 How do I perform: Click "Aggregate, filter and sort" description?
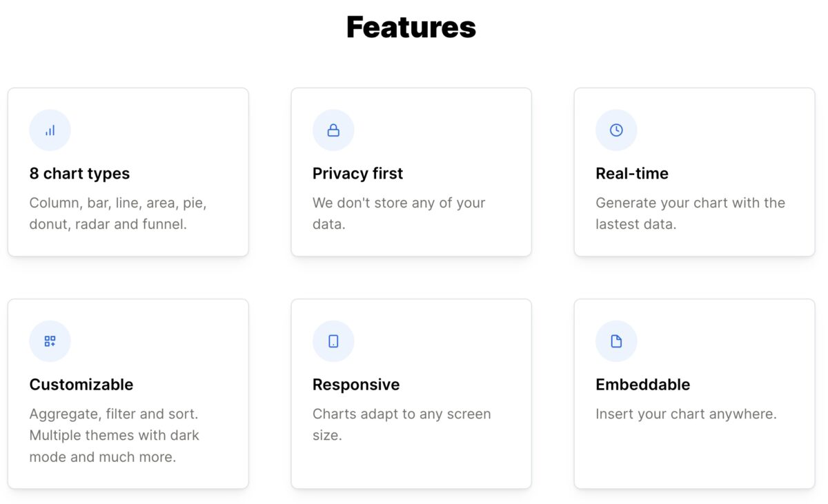(114, 414)
